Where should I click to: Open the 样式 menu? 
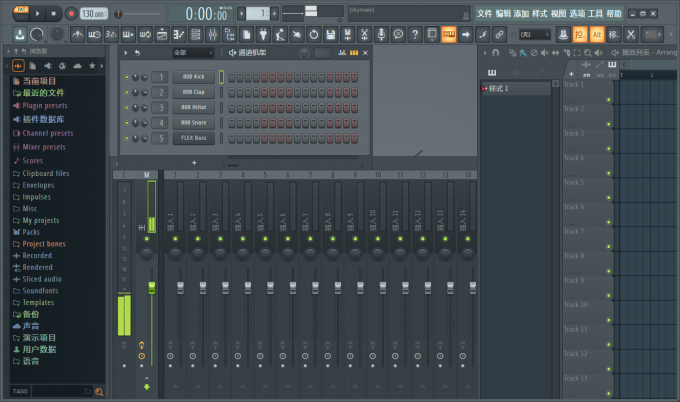coord(540,13)
